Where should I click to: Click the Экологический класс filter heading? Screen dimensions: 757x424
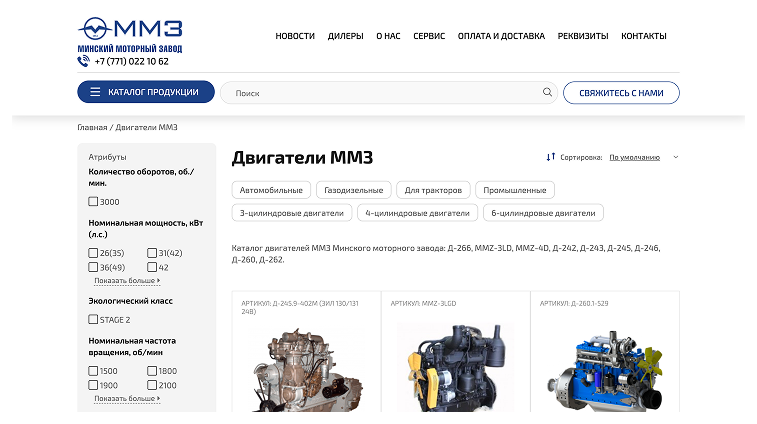(x=130, y=301)
